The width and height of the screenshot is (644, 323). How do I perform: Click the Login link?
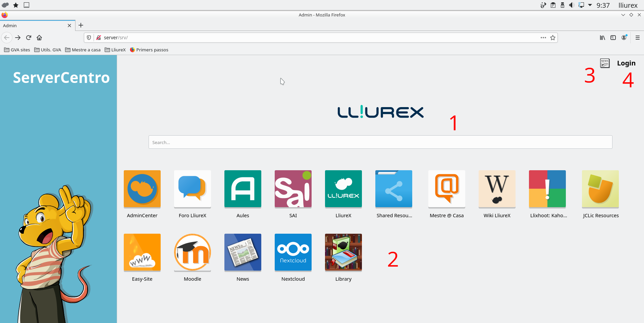click(x=626, y=63)
